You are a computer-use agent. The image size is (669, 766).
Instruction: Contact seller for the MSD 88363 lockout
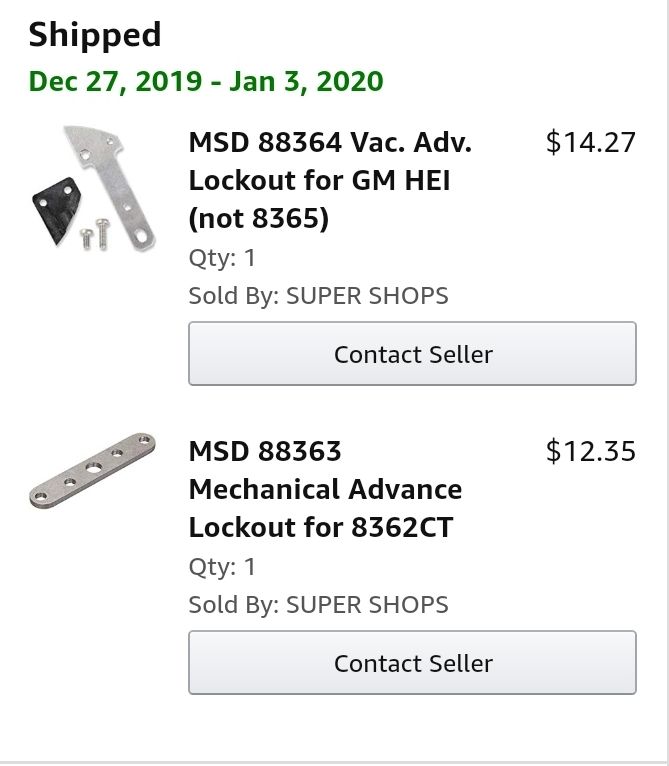pos(412,662)
